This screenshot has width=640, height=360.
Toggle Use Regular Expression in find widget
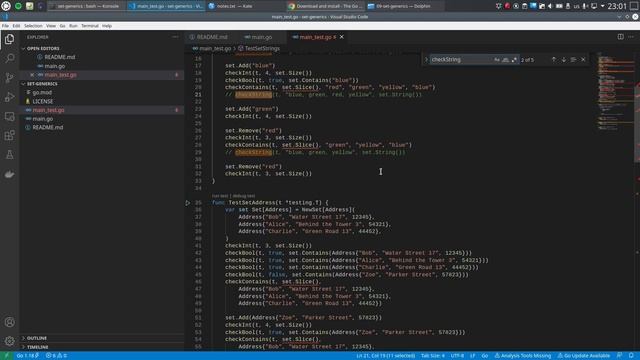point(514,60)
